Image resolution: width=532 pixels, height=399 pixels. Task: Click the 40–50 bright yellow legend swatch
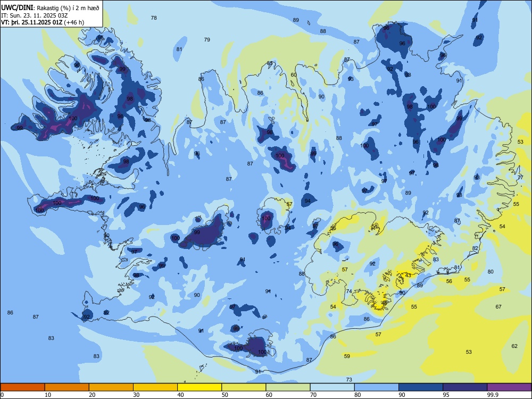click(x=199, y=387)
